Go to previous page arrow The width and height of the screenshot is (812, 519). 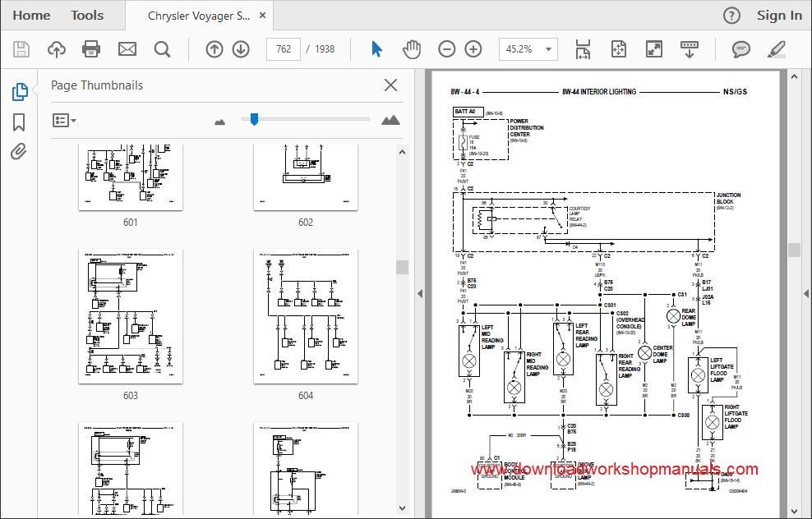(214, 49)
